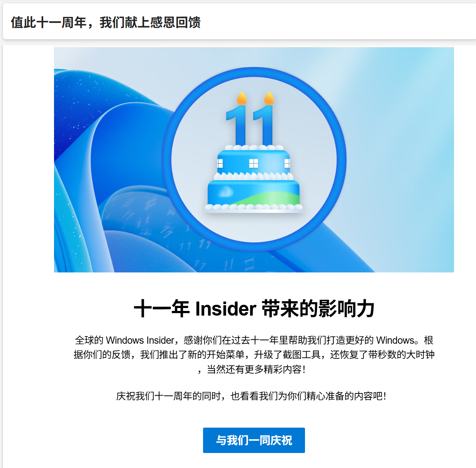Click the heading "十一年 Insider 带来的影响力"
This screenshot has width=476, height=468.
pyautogui.click(x=254, y=309)
